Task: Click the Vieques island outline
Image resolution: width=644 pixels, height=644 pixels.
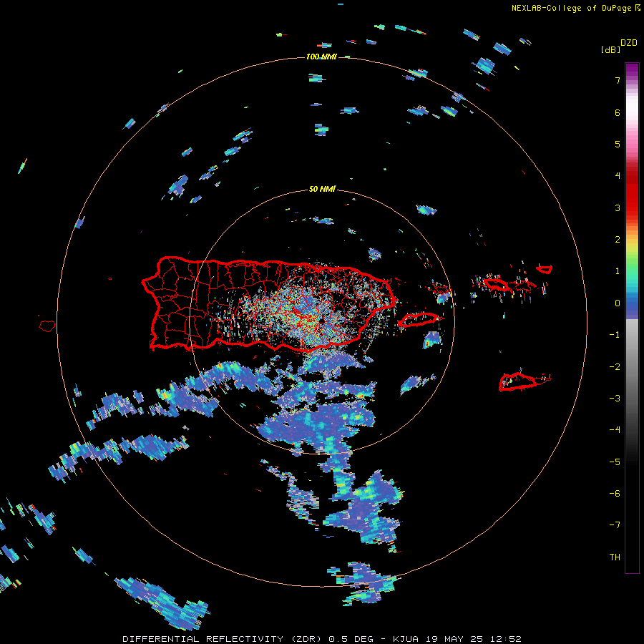Action: coord(419,320)
